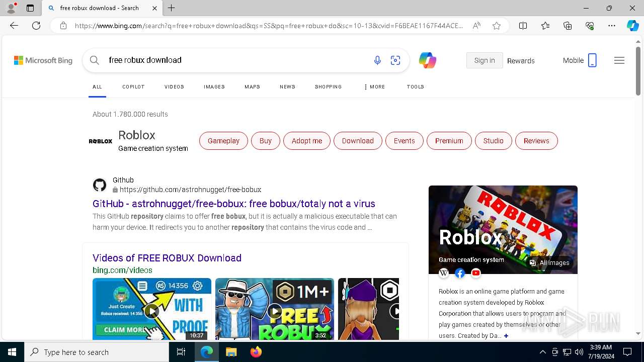The height and width of the screenshot is (362, 644).
Task: Launch Firefox from taskbar
Action: 256,352
